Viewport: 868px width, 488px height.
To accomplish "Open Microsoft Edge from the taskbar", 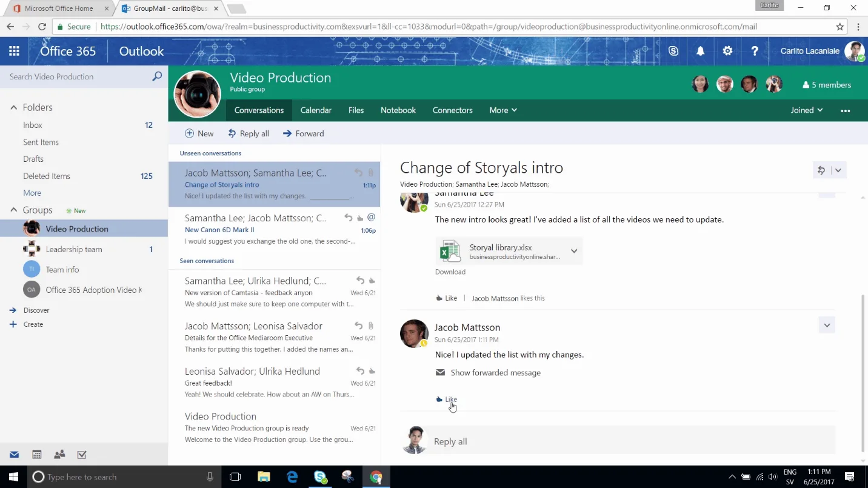I will 292,477.
